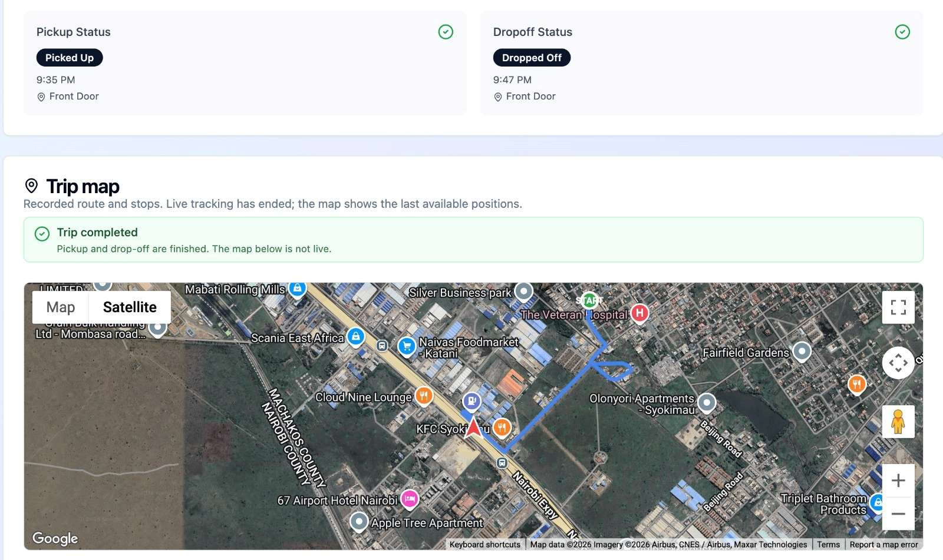The height and width of the screenshot is (560, 943).
Task: Click the Pickup Status green check icon
Action: pos(446,32)
